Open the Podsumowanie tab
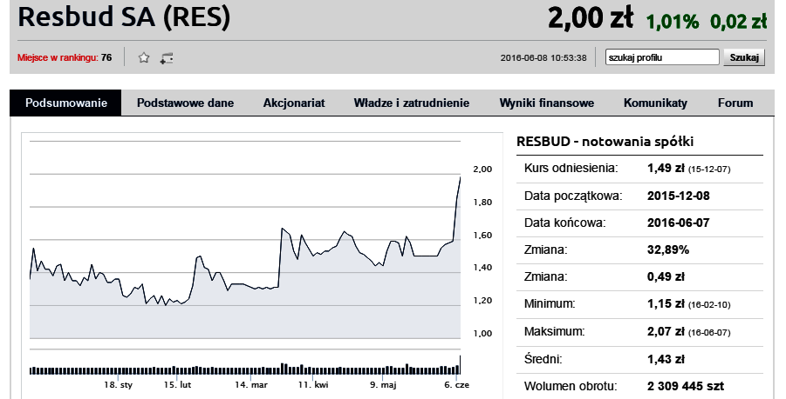The height and width of the screenshot is (399, 786). click(66, 103)
